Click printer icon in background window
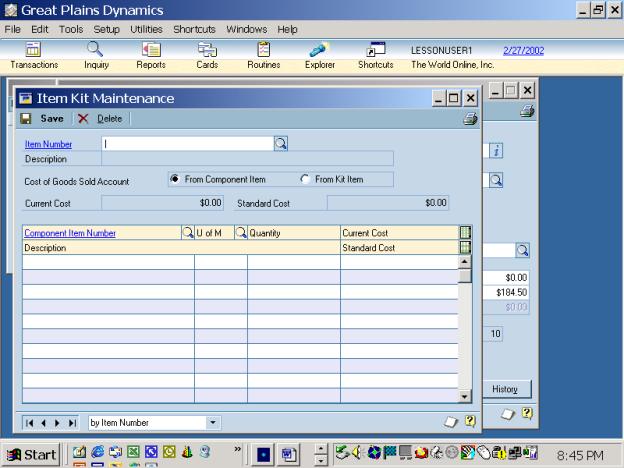This screenshot has height=468, width=624. coord(527,111)
